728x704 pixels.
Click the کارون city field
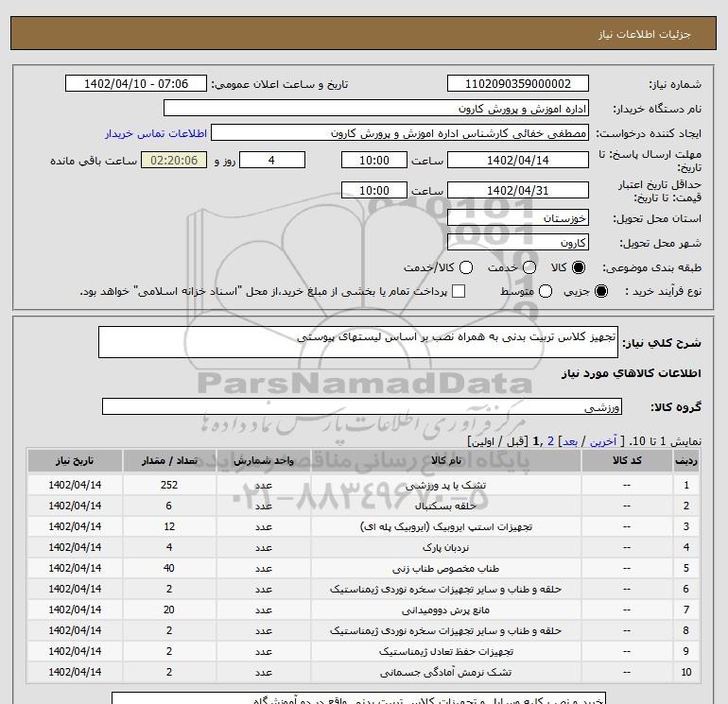(518, 242)
